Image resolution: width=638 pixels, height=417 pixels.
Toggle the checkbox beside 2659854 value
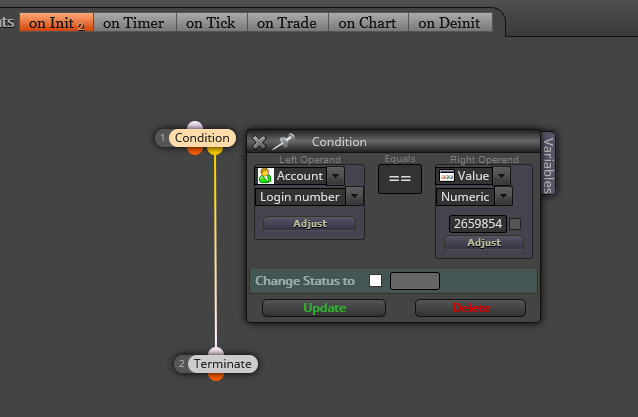click(515, 224)
